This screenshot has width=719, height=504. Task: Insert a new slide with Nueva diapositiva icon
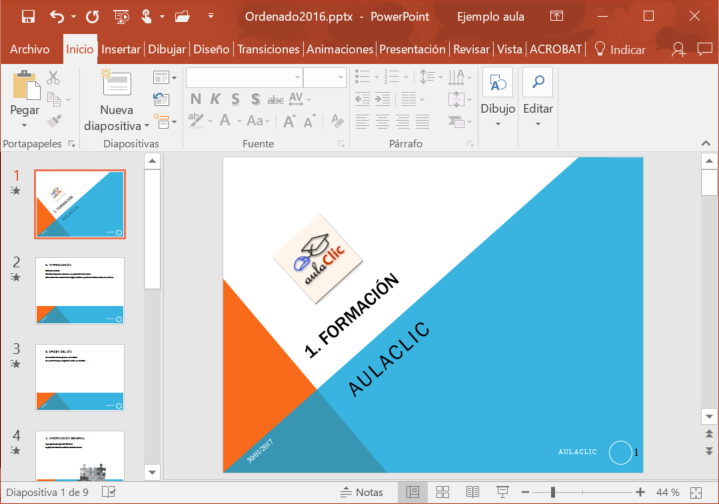(116, 82)
